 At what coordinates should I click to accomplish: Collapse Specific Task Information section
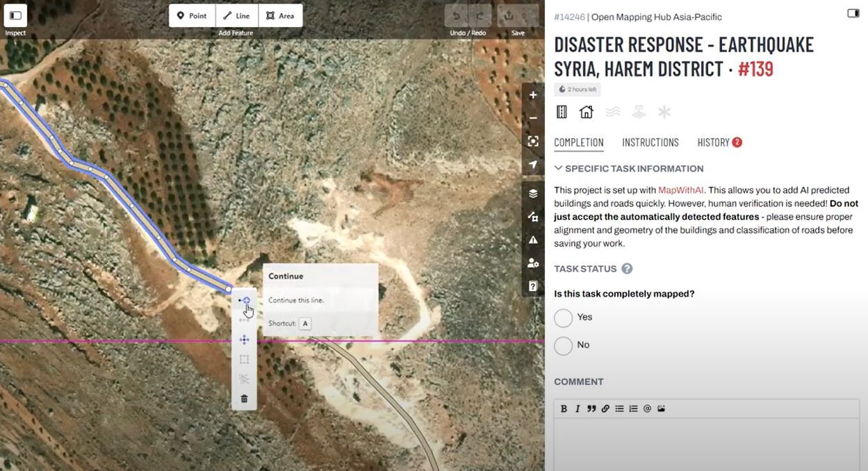click(559, 168)
